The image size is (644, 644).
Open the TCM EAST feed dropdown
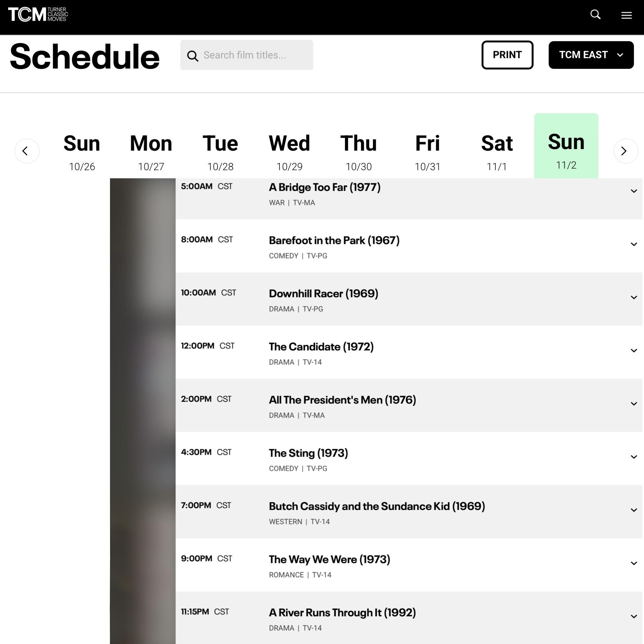point(591,55)
